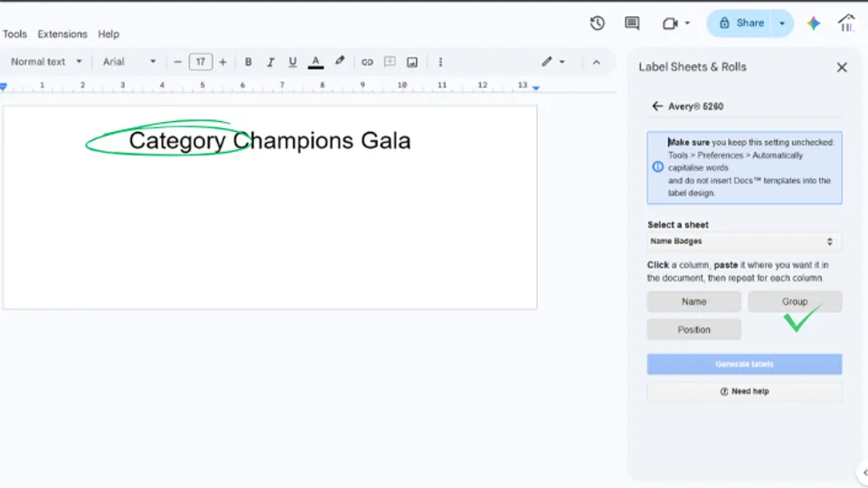Click the Generate labels button
The width and height of the screenshot is (868, 488).
tap(744, 364)
